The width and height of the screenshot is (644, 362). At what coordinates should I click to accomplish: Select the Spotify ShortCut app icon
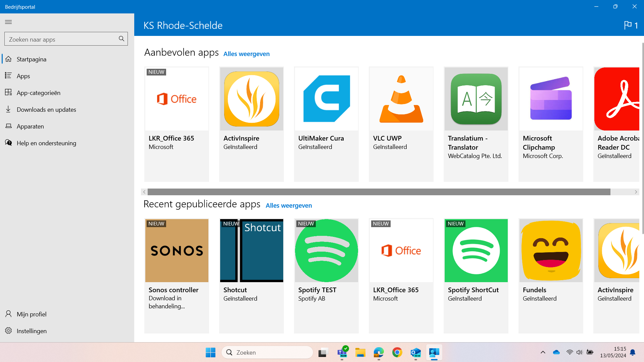click(476, 251)
